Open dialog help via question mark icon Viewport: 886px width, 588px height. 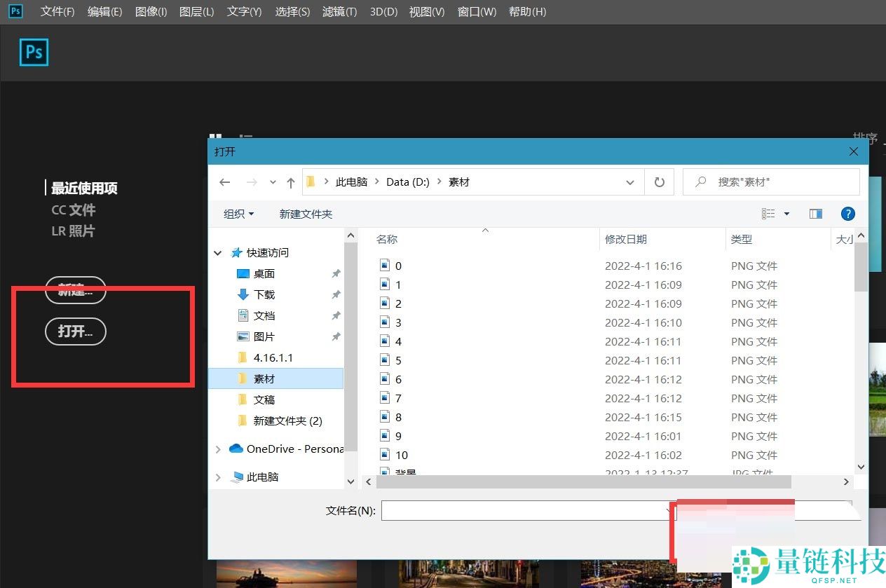pyautogui.click(x=848, y=214)
